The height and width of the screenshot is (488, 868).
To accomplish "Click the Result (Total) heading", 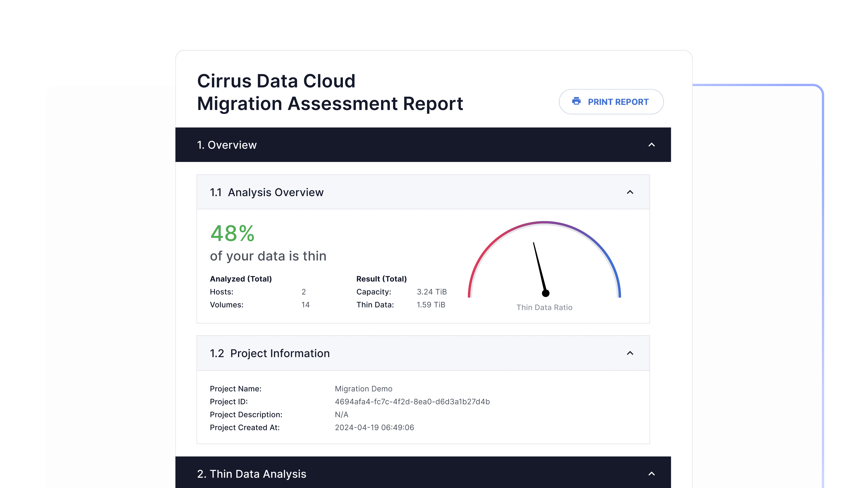I will [x=381, y=279].
